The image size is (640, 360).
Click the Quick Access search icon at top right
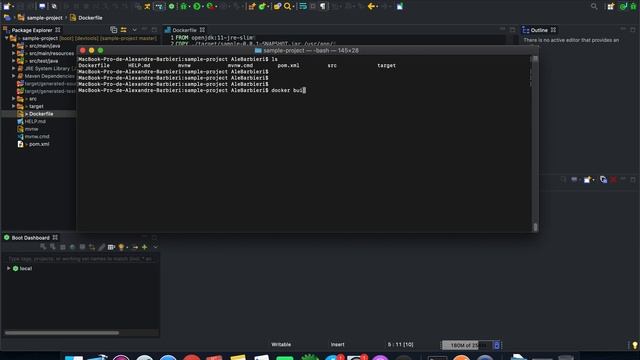pos(594,6)
